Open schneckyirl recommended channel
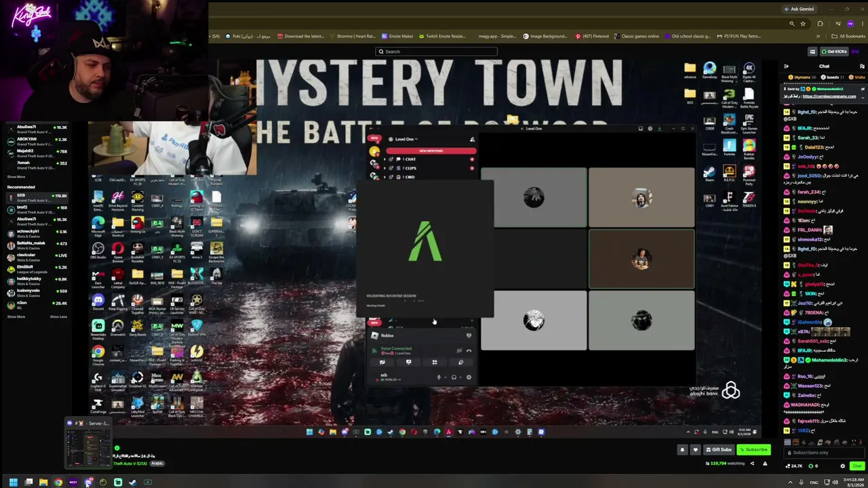Viewport: 868px width, 488px height. 37,234
